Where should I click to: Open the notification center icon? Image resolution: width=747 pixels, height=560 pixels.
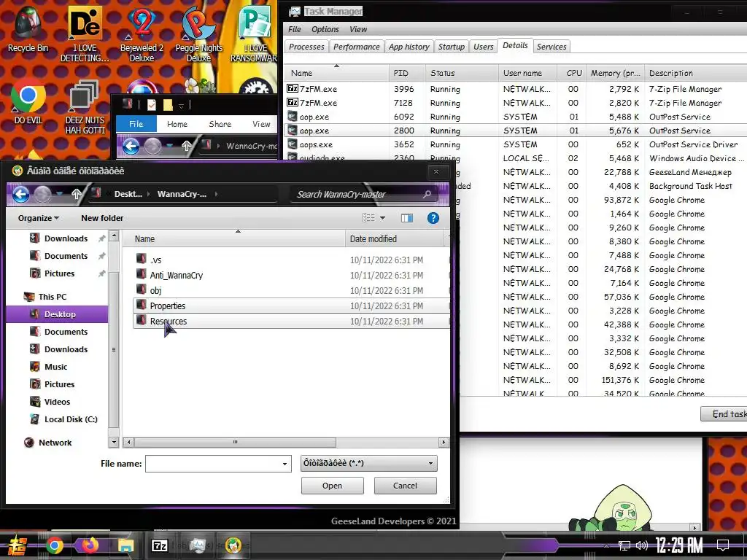(723, 545)
